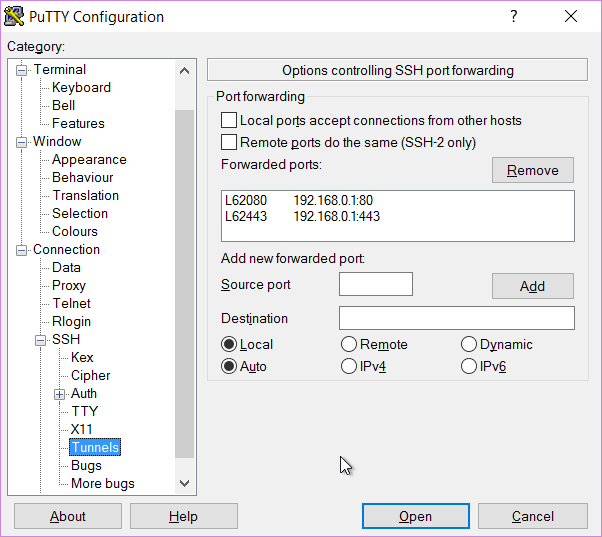Select the Remote radio button
The image size is (602, 537).
(349, 344)
